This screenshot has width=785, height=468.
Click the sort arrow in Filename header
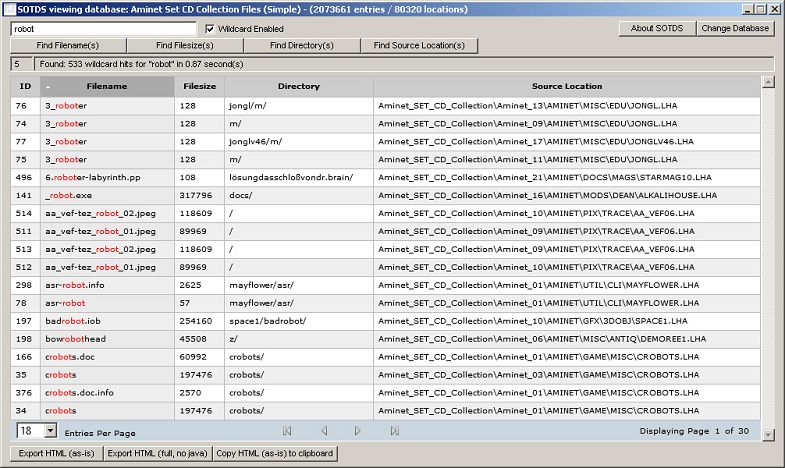click(48, 87)
